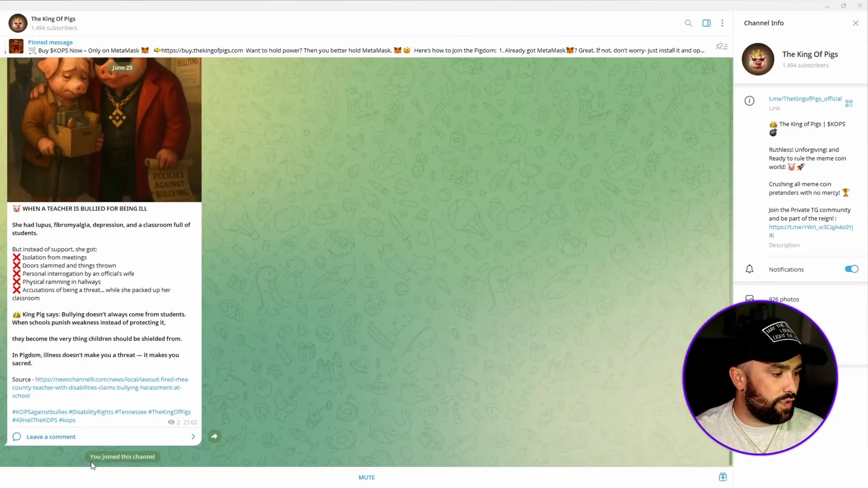Close the Channel Info panel
Screen dimensions: 868x488
(855, 23)
